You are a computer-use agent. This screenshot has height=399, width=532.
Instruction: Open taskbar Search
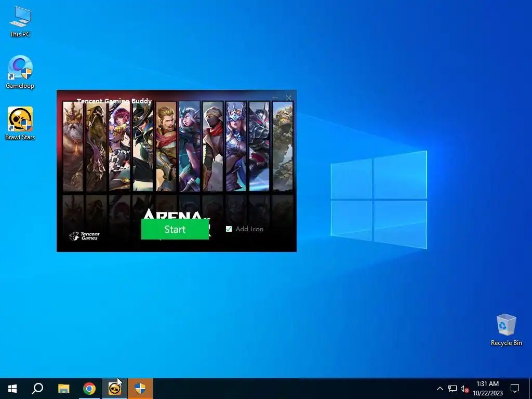pyautogui.click(x=37, y=389)
